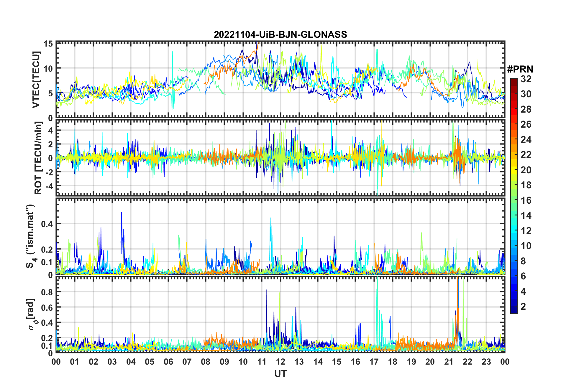Click the colorbar tick label 6
This screenshot has height=392, width=561.
523,276
